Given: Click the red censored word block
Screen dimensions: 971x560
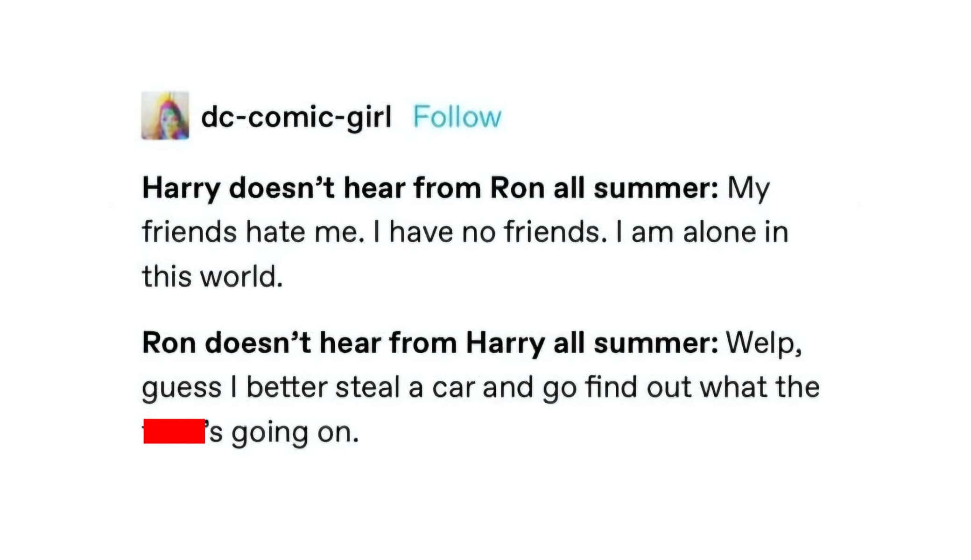Looking at the screenshot, I should [x=174, y=431].
